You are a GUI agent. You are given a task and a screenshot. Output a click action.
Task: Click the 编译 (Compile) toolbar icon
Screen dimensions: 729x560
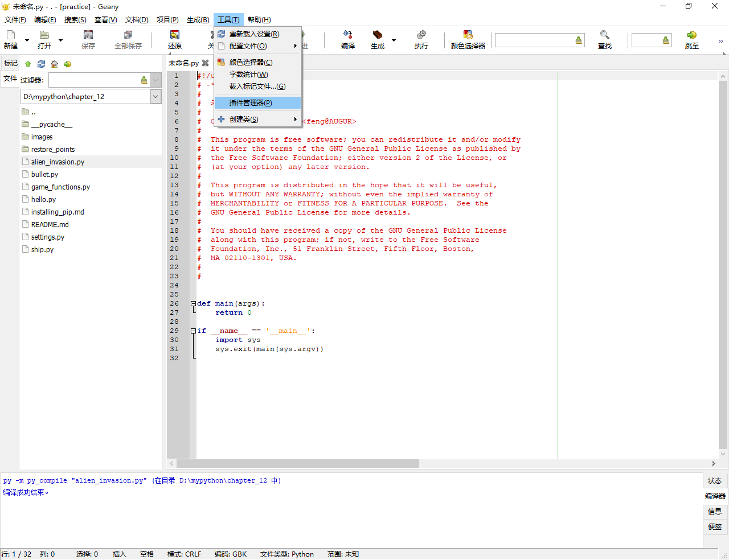(x=348, y=35)
